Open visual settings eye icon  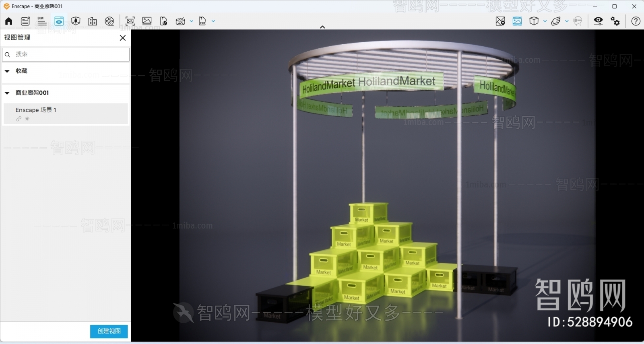(598, 21)
